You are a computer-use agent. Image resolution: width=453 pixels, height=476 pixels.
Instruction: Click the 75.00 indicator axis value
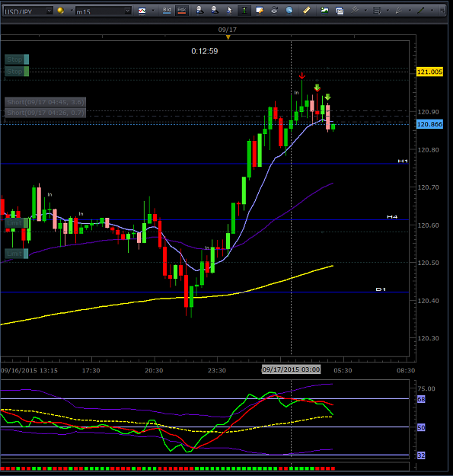426,389
